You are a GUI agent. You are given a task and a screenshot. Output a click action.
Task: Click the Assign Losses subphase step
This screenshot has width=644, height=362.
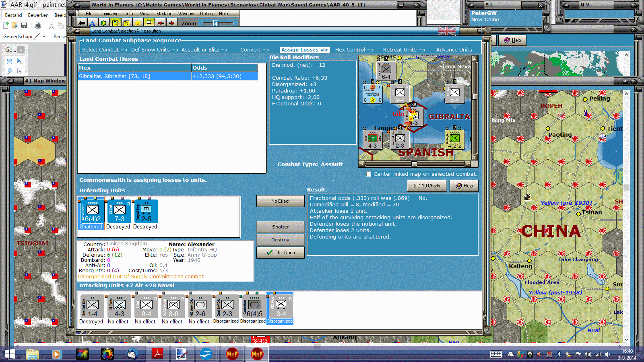pos(304,50)
